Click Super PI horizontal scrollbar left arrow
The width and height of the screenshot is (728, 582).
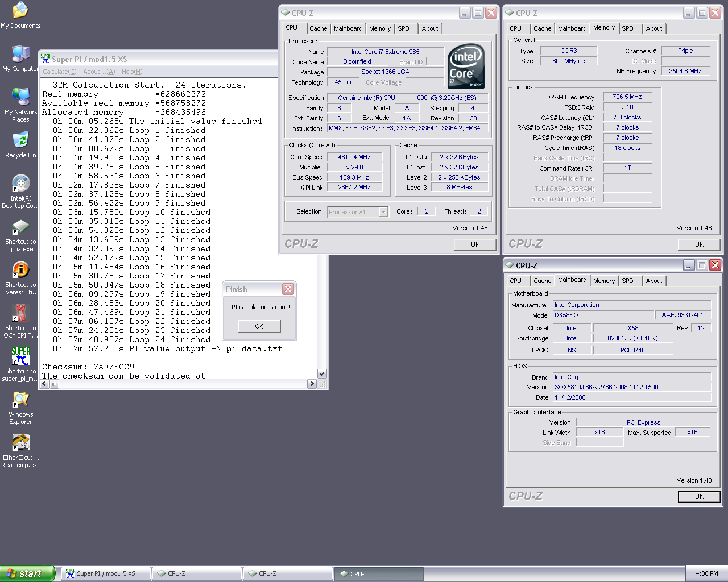pyautogui.click(x=44, y=384)
